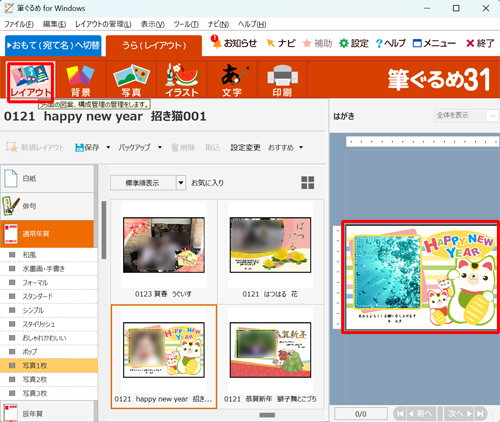Select the 0121 恭賀新年 獅子舞 thumbnail

point(270,357)
